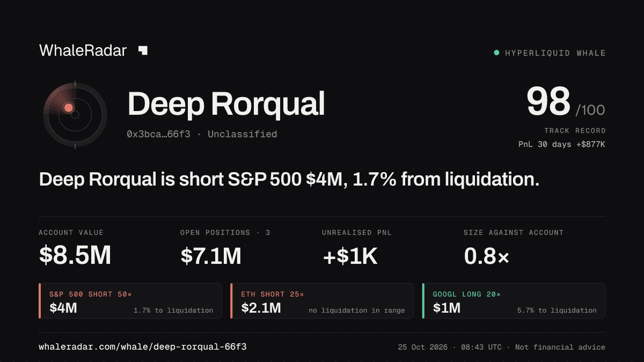This screenshot has height=362, width=644.
Task: Click the radar avatar graphic
Action: pyautogui.click(x=75, y=114)
